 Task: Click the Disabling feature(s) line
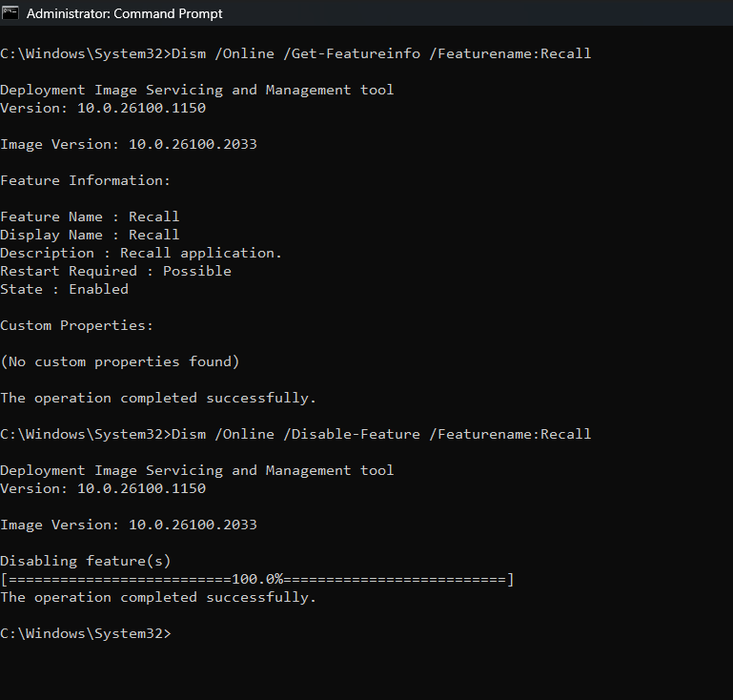(86, 561)
